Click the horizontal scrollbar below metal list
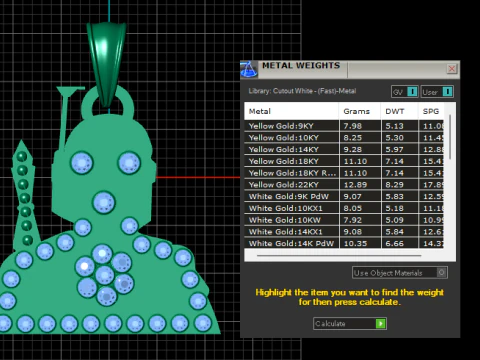This screenshot has height=360, width=480. [339, 256]
